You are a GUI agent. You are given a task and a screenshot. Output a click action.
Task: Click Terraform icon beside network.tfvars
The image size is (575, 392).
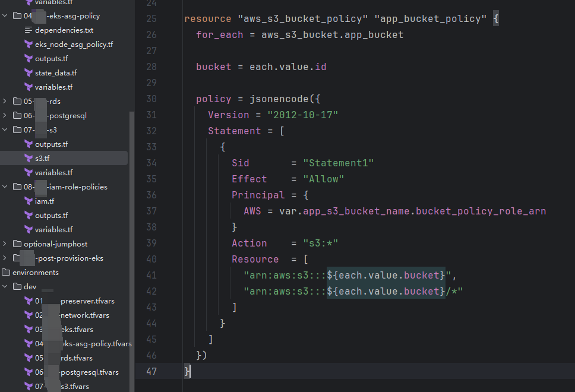tap(29, 315)
